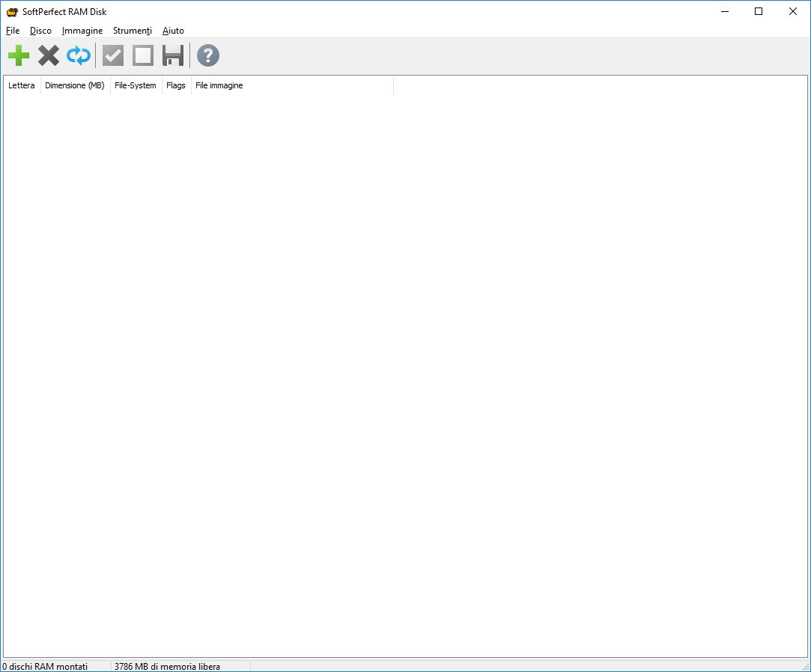Sort by the Flags column header

(176, 85)
